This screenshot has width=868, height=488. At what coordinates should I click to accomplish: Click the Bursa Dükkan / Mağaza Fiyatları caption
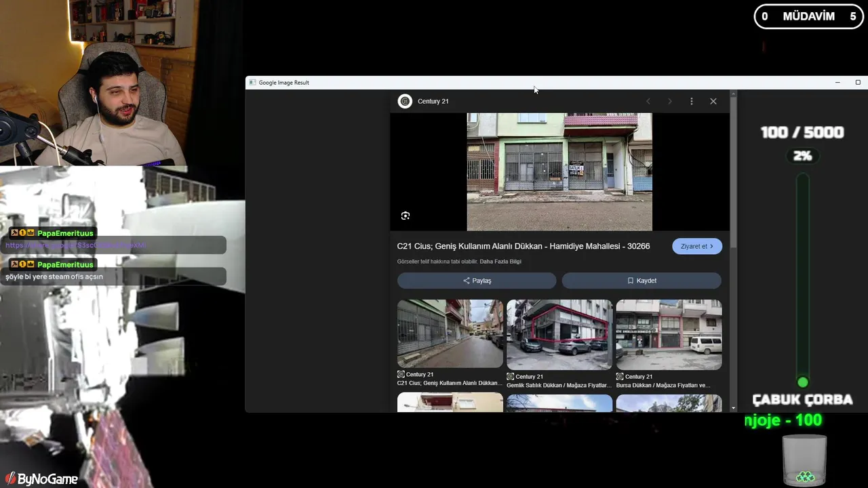coord(663,385)
